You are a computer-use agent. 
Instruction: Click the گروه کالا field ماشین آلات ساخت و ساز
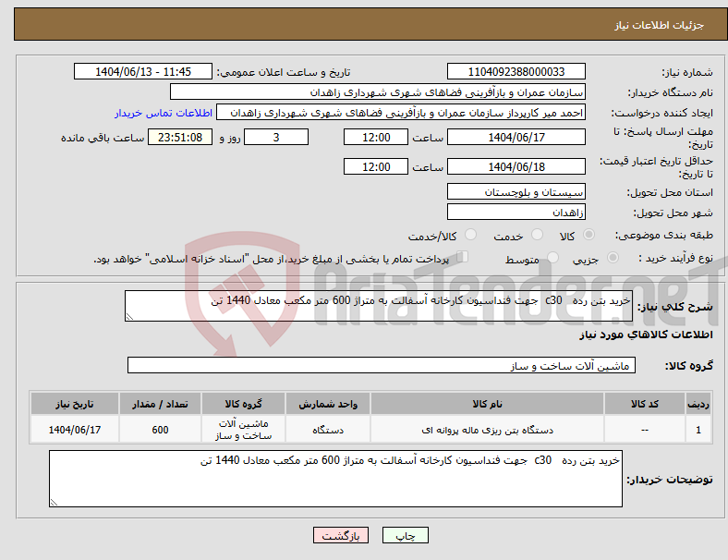(x=382, y=365)
